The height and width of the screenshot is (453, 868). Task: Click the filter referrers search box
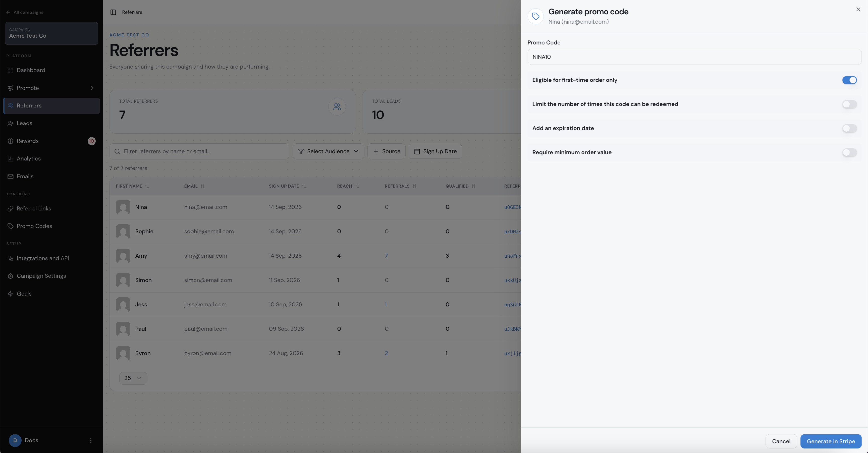[x=199, y=152]
